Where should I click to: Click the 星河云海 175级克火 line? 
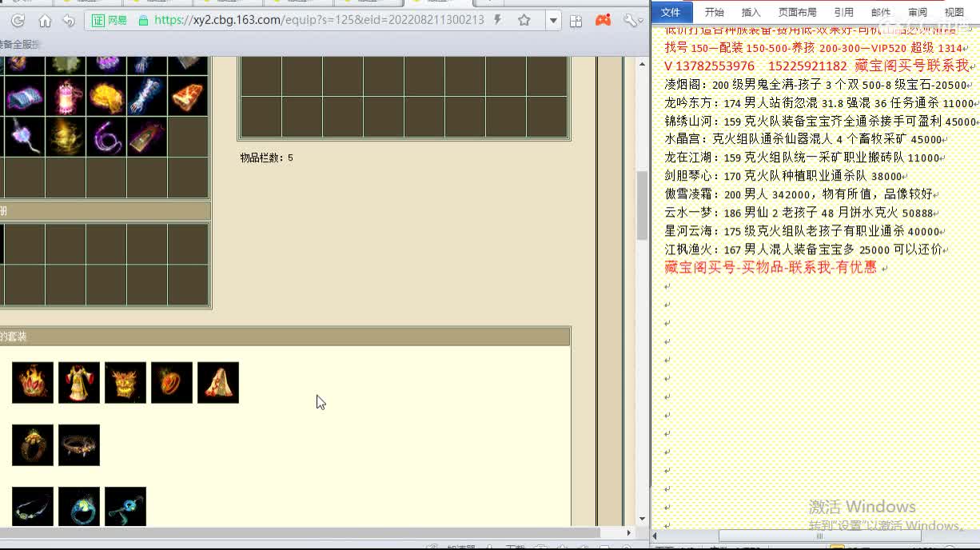point(804,231)
